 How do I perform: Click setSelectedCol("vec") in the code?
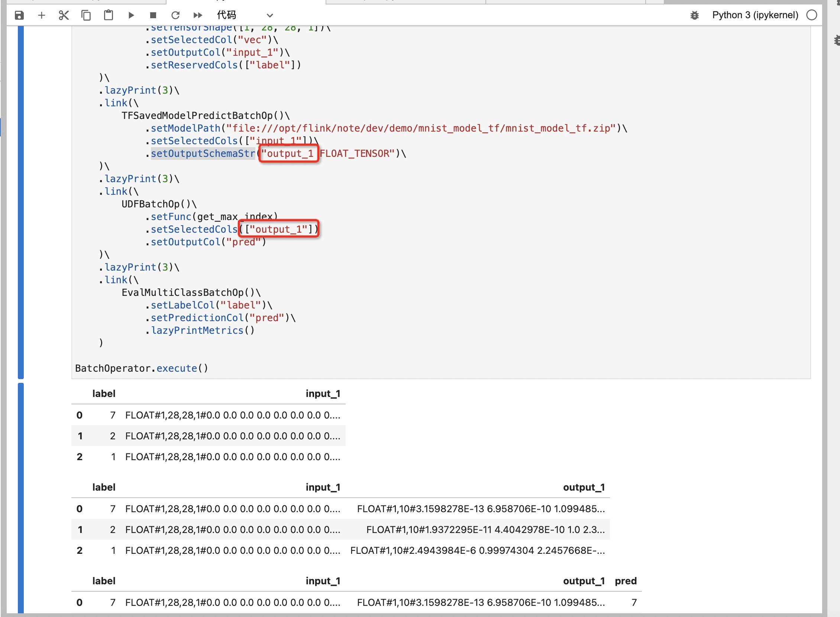coord(211,40)
